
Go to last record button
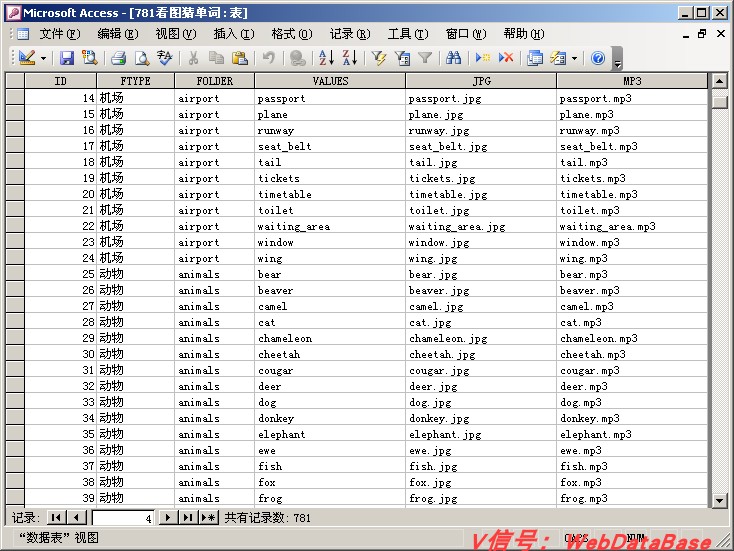point(188,517)
